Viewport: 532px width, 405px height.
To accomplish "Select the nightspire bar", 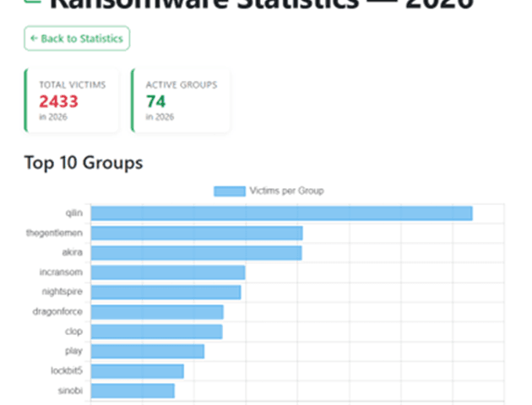I will pyautogui.click(x=166, y=292).
